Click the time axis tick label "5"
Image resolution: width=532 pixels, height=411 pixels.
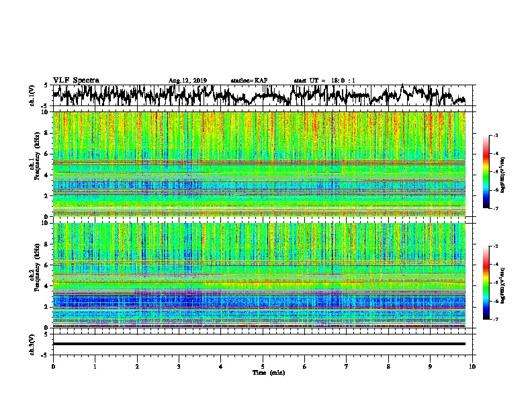tap(263, 367)
